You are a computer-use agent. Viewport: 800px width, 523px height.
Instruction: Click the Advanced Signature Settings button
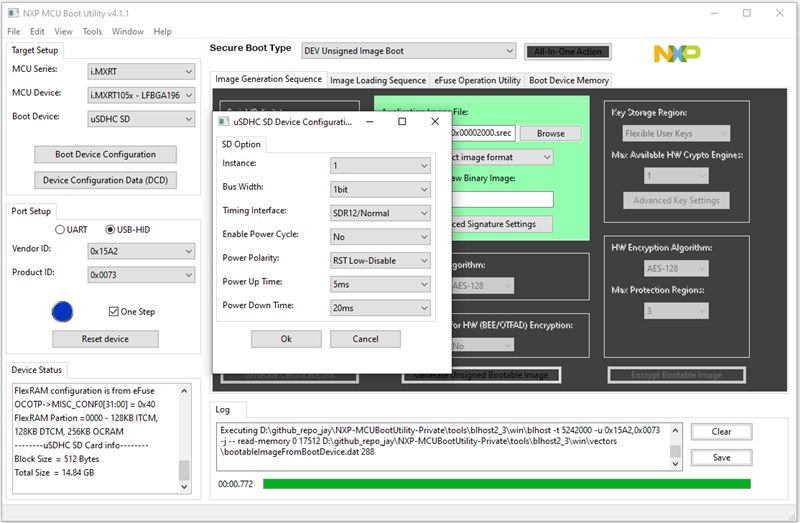[x=502, y=224]
